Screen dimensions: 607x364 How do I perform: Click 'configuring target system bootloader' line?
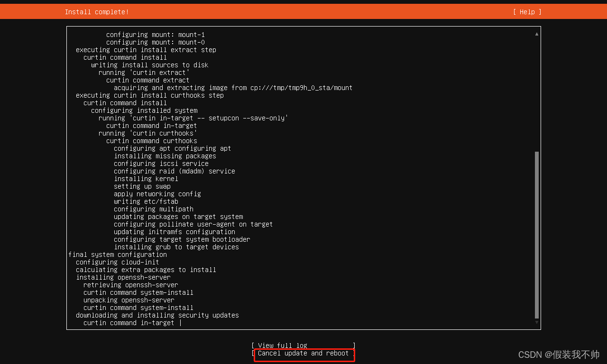pos(182,239)
